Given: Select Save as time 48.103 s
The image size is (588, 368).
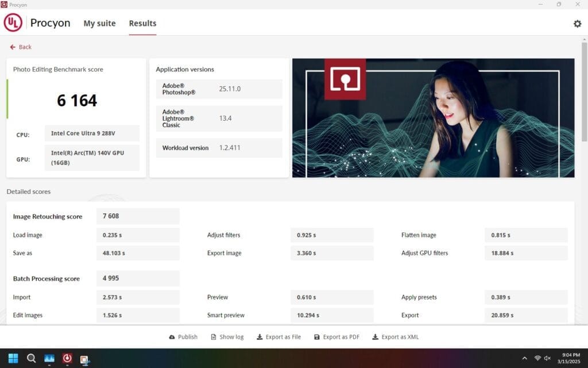Looking at the screenshot, I should 138,253.
